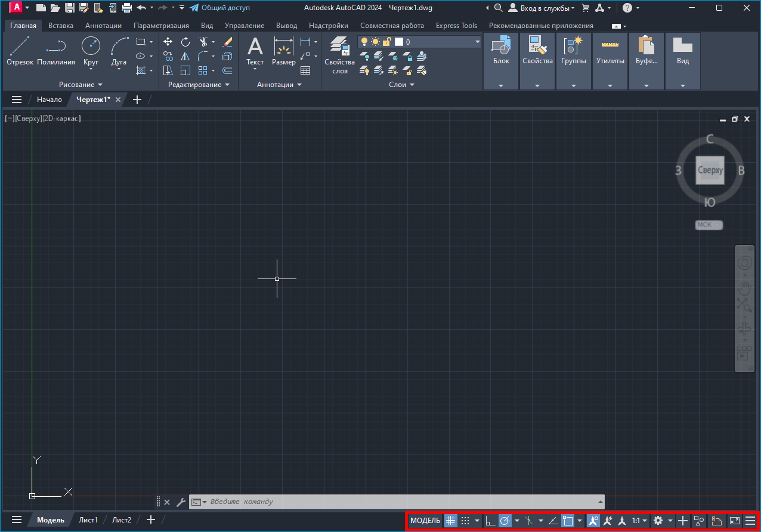The height and width of the screenshot is (532, 761).
Task: Open Свойства слоя layer properties
Action: [x=339, y=55]
